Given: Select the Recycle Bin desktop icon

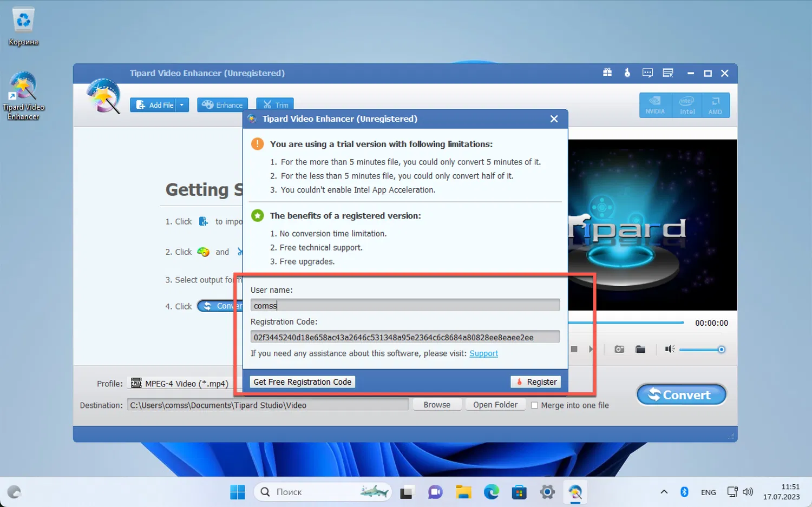Looking at the screenshot, I should [23, 26].
